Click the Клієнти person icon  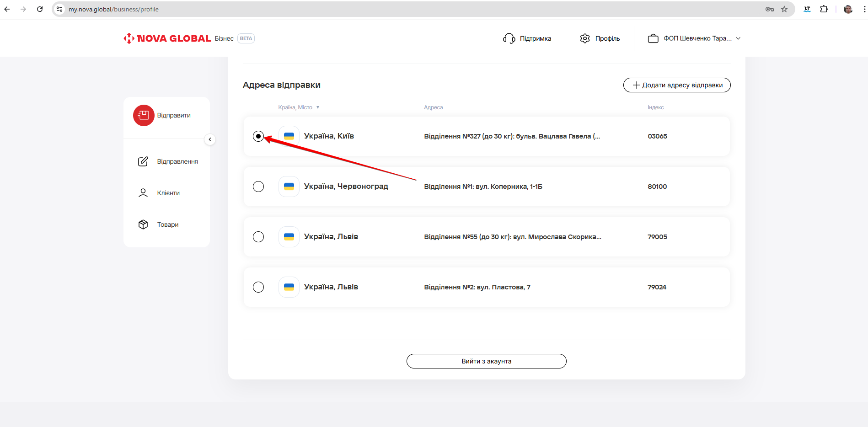[143, 193]
